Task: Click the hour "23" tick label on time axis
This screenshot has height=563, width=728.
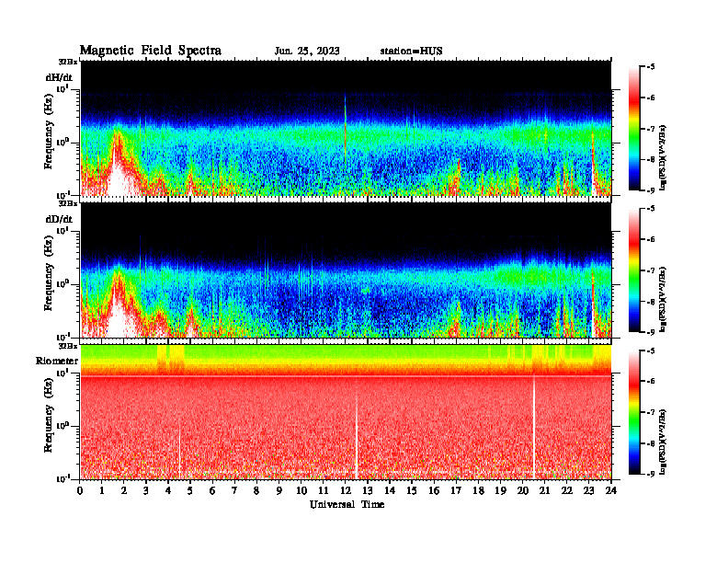Action: coord(588,491)
